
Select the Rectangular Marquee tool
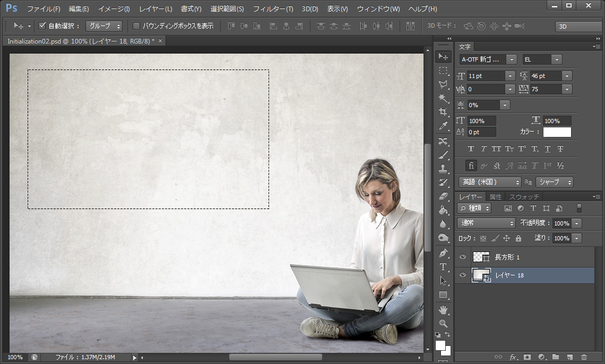tap(443, 71)
